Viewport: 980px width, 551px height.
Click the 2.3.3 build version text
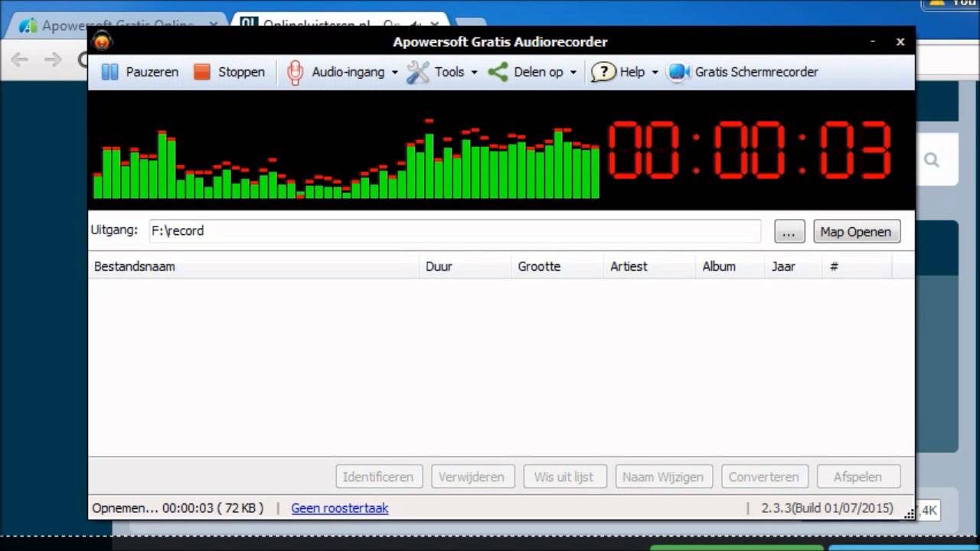click(x=827, y=508)
